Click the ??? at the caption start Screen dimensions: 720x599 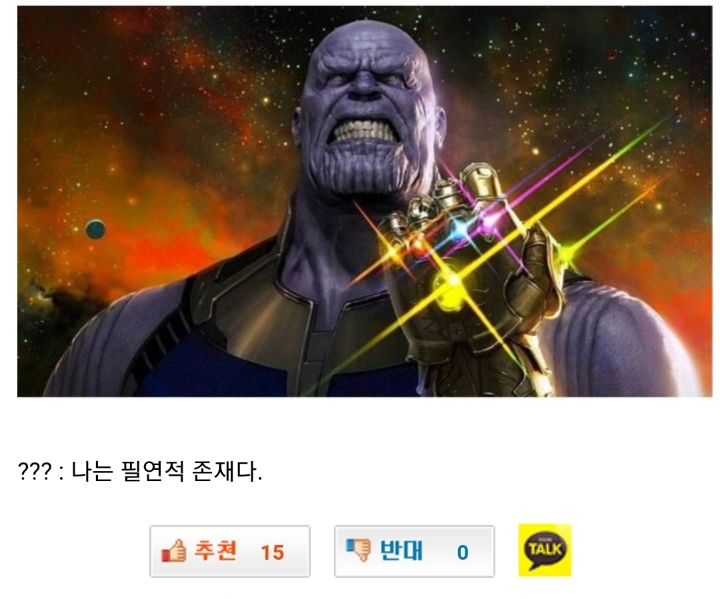click(x=34, y=471)
